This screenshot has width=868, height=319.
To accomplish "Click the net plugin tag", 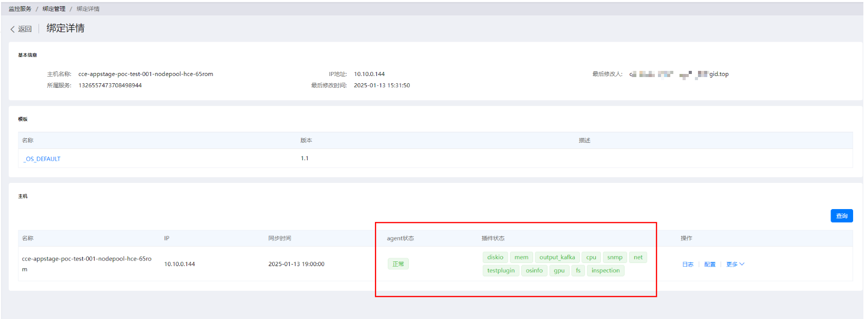I will (x=638, y=257).
